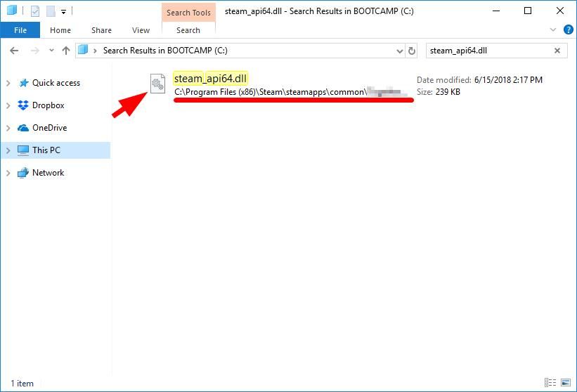Open the File menu
577x392 pixels.
point(20,30)
